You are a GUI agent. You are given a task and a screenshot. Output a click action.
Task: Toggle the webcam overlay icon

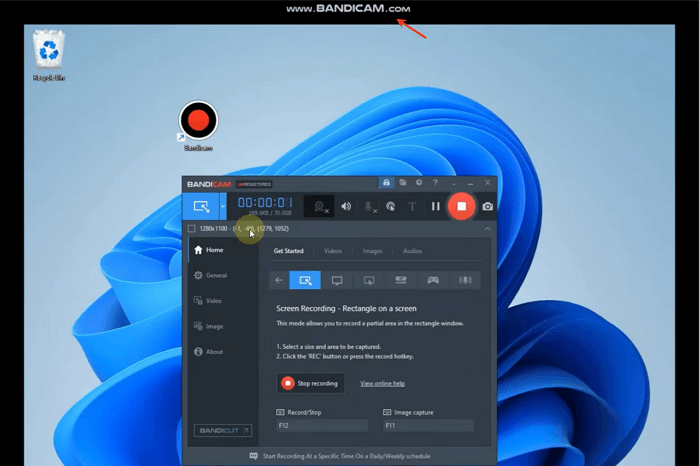point(319,206)
